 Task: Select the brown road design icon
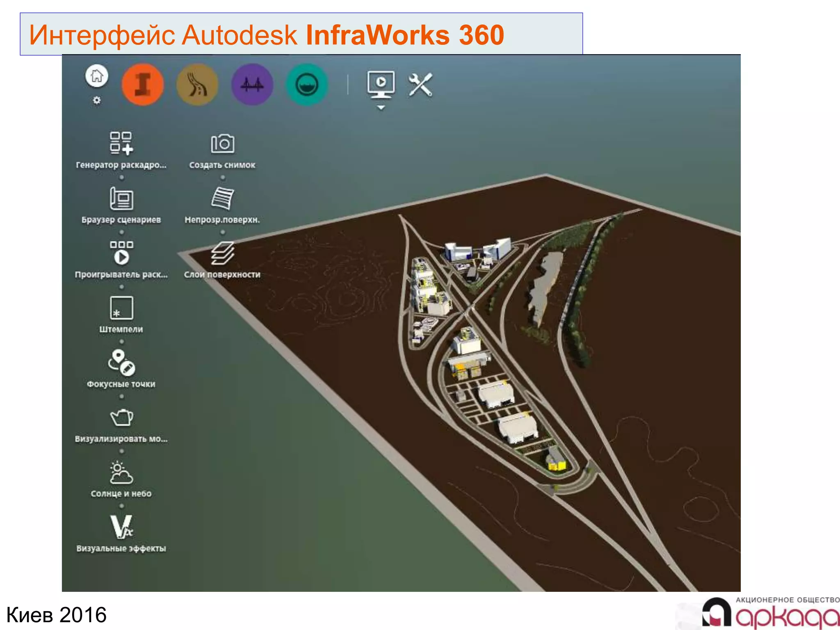pyautogui.click(x=197, y=84)
